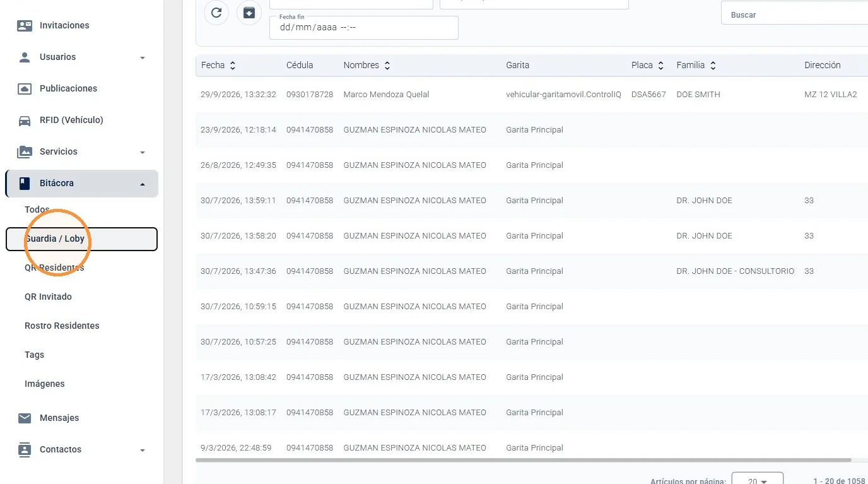Viewport: 868px width, 484px height.
Task: Click the Fecha fin date field
Action: 364,28
